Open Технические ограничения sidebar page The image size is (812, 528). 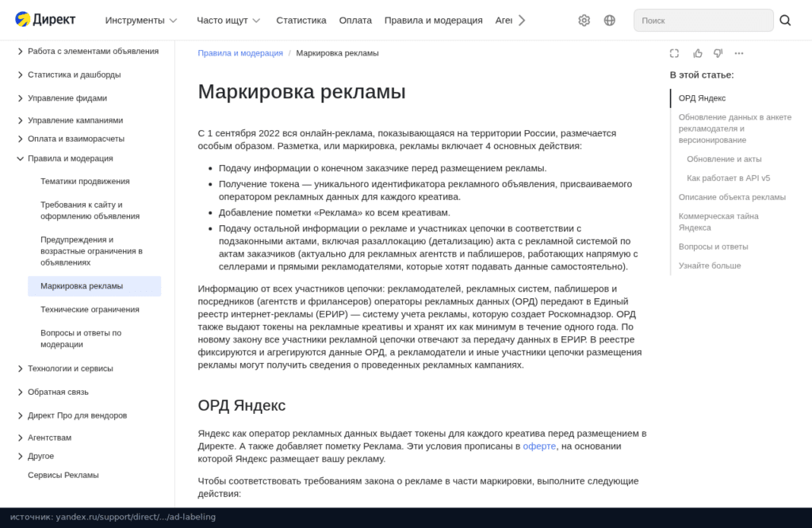pyautogui.click(x=90, y=309)
